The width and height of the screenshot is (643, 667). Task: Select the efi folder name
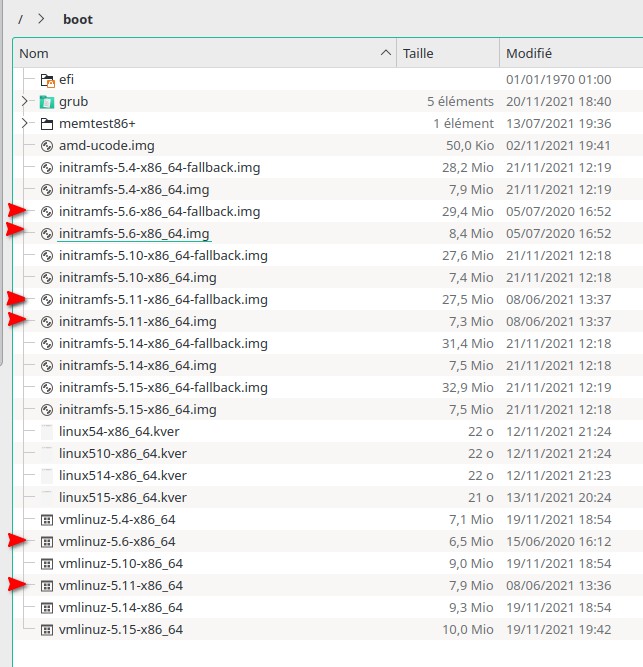point(66,80)
